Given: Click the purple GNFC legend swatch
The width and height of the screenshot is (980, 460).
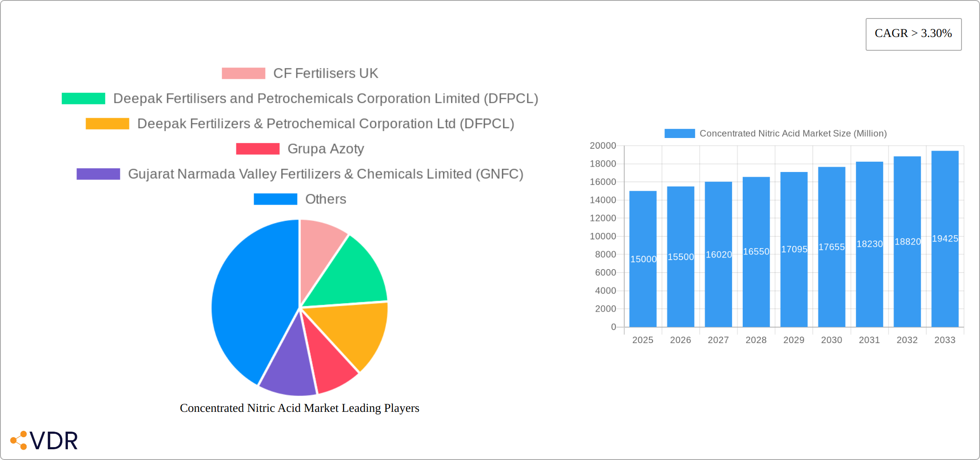Looking at the screenshot, I should [98, 174].
